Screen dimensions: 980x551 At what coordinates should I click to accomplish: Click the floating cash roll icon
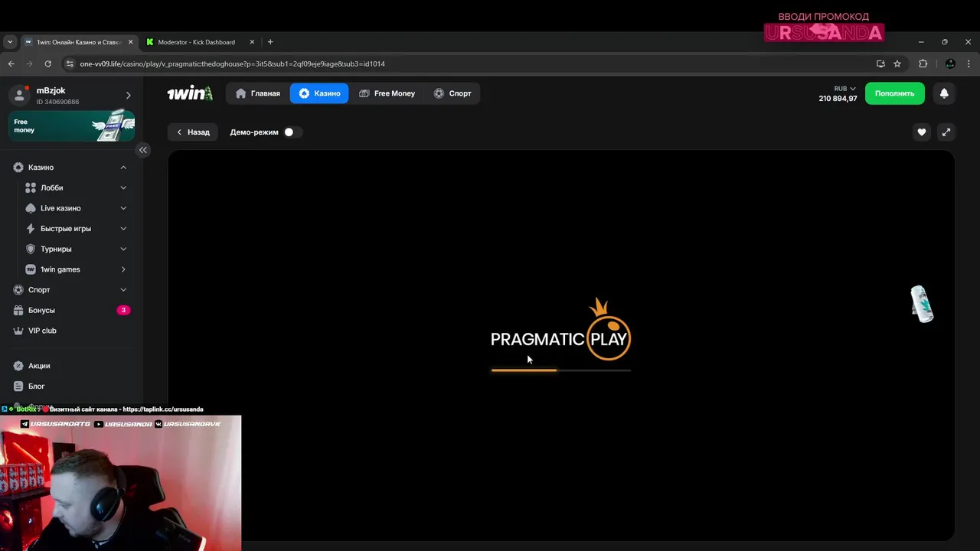(x=922, y=304)
